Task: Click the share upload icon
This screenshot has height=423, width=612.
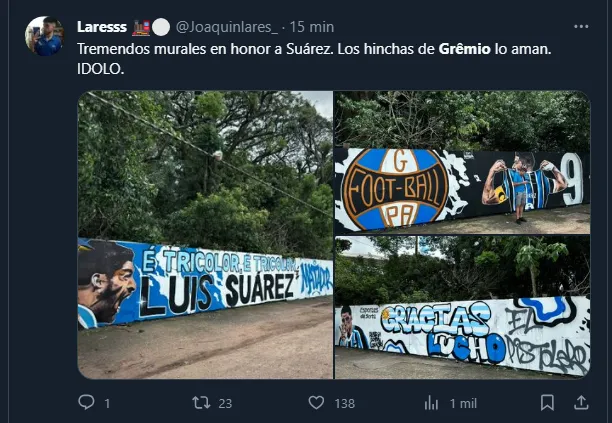Action: [581, 402]
